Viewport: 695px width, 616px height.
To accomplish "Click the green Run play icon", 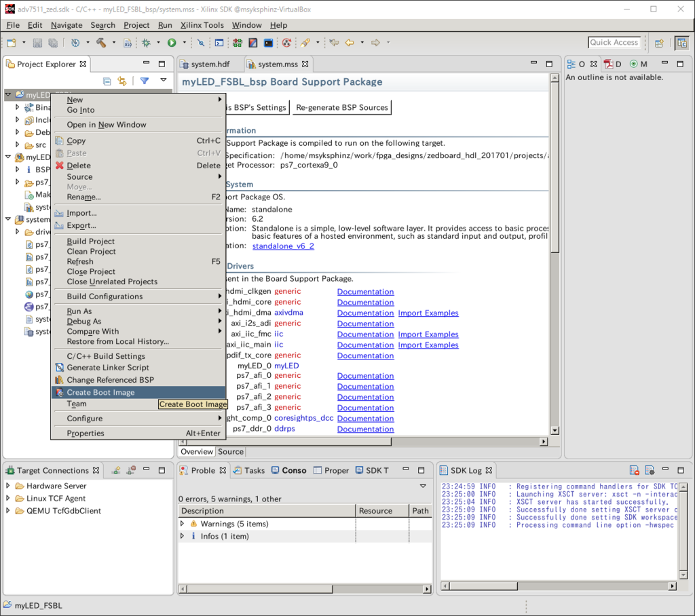I will click(172, 43).
